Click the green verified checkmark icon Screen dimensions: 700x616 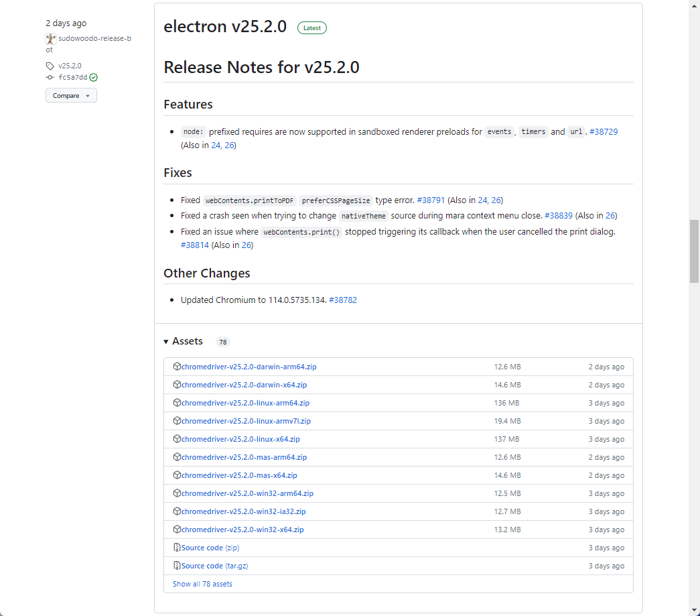pyautogui.click(x=94, y=77)
